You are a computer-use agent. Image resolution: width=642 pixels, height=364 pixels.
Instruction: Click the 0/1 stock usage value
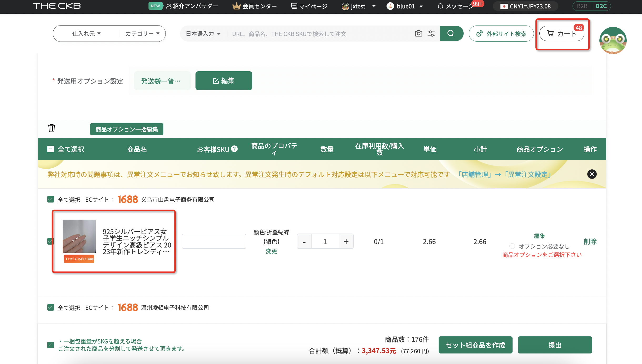pos(379,242)
